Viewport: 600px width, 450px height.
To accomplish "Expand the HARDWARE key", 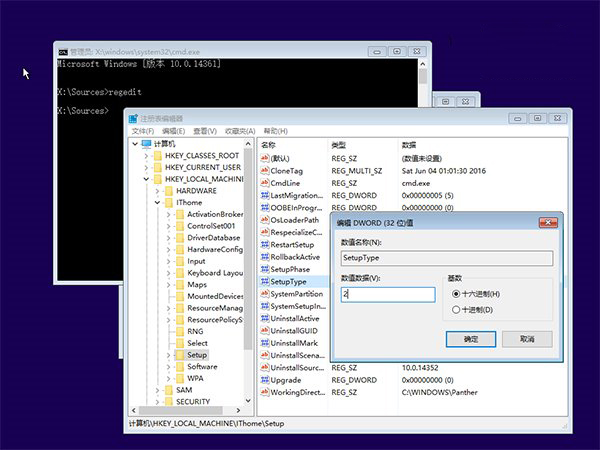I will coord(157,191).
